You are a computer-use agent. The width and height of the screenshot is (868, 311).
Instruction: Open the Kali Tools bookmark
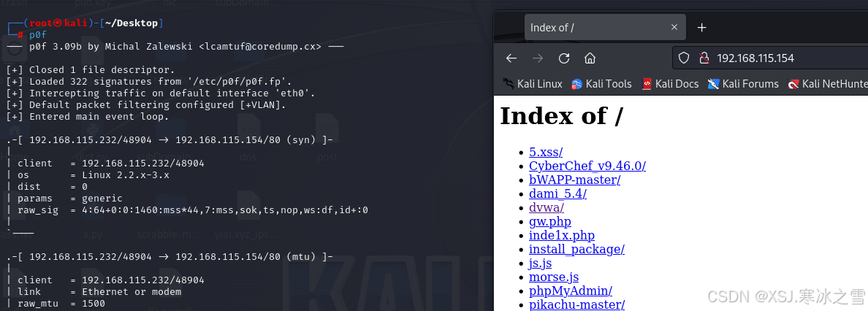point(602,84)
